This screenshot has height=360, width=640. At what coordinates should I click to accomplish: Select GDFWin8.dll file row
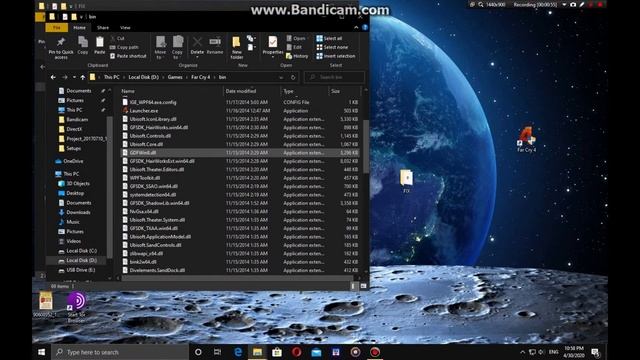(240, 153)
